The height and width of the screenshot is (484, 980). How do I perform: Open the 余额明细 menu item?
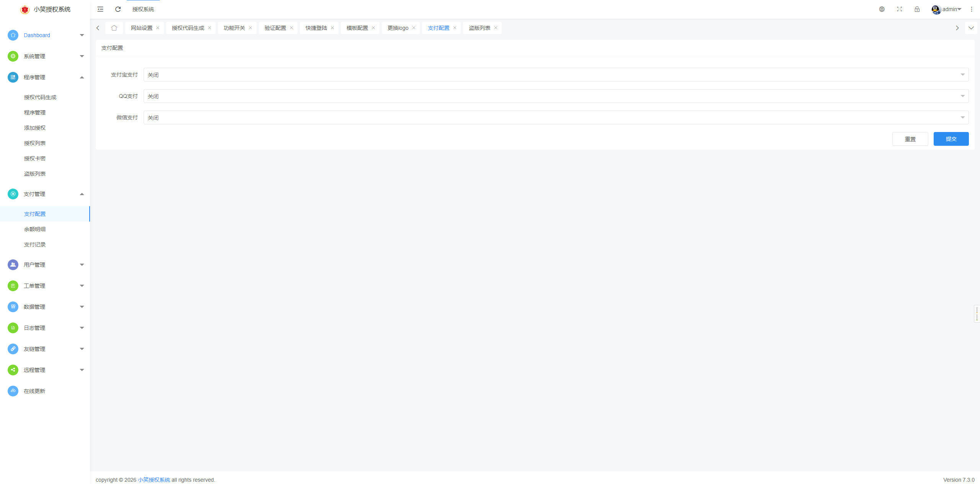click(x=35, y=229)
